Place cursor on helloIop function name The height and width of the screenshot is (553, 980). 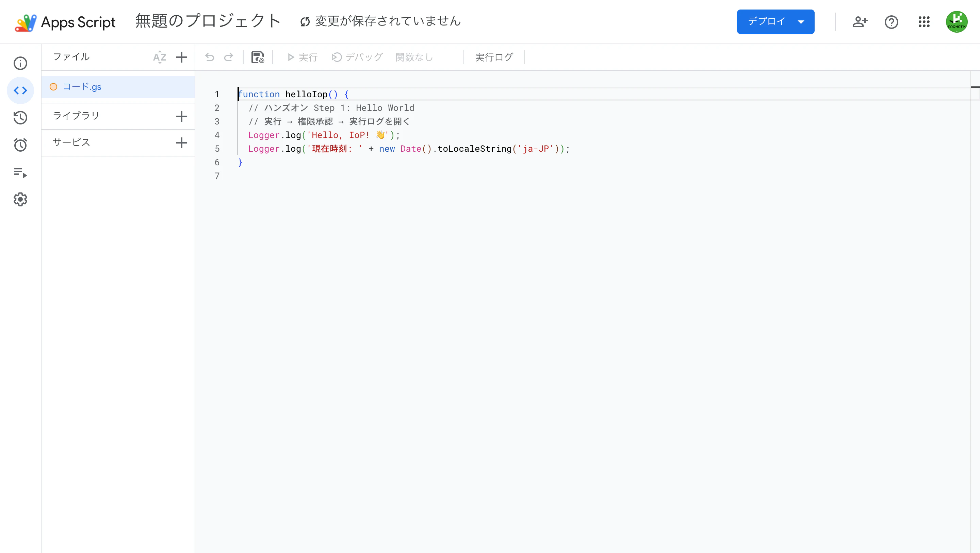point(306,94)
